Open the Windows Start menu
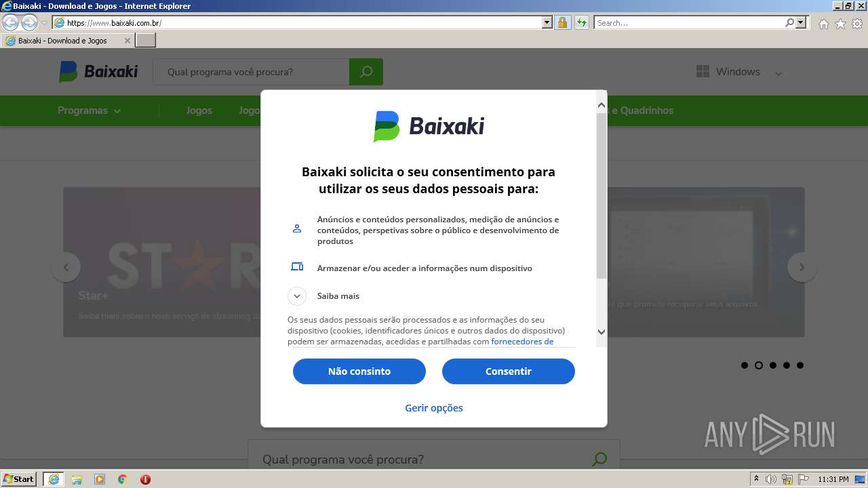Screen dimensions: 868x488 click(19, 479)
